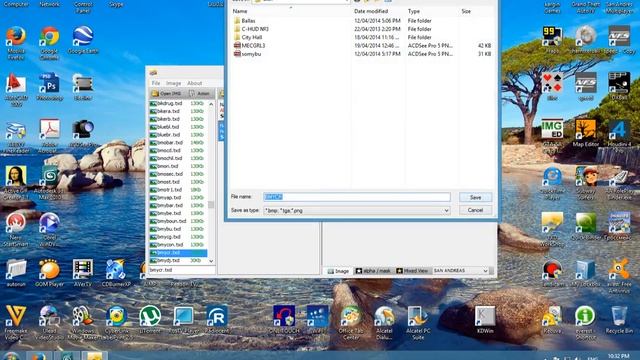Select the MECGRL3 image file
Viewport: 640px width, 360px height.
coord(253,45)
